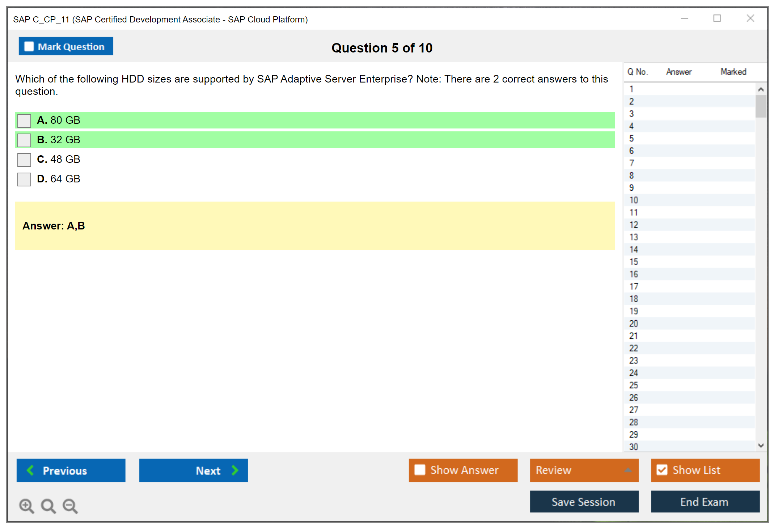The image size is (778, 532).
Task: Toggle the Show Answer checkbox
Action: [x=420, y=470]
